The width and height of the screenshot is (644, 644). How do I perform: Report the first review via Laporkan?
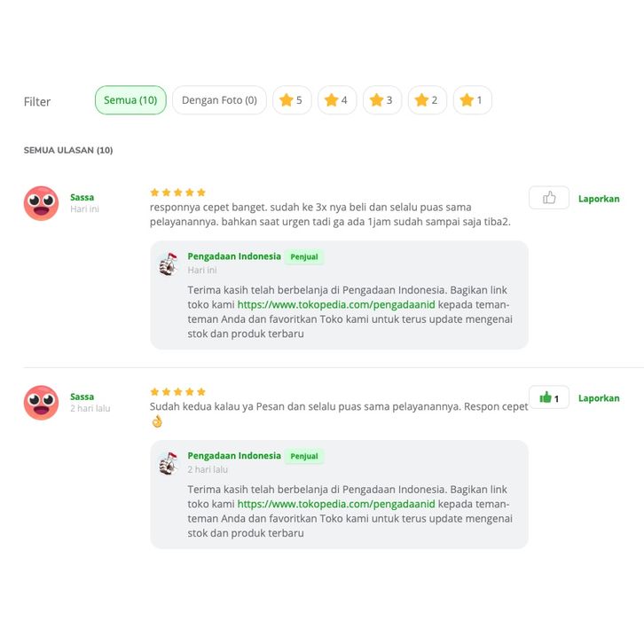(599, 199)
